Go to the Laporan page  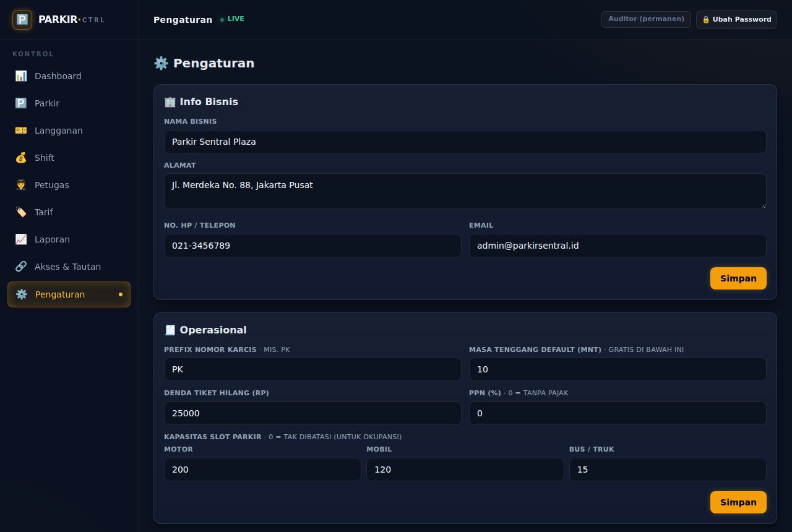[69, 239]
